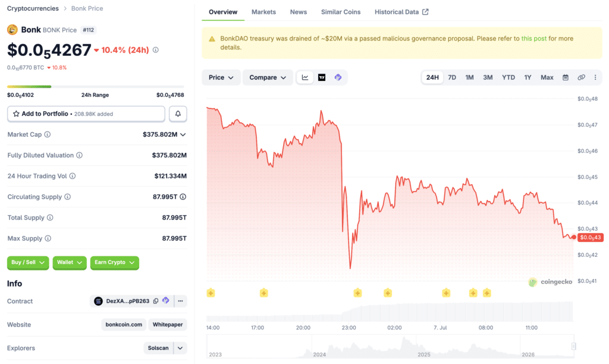Click the #112 rank badge

(x=89, y=30)
